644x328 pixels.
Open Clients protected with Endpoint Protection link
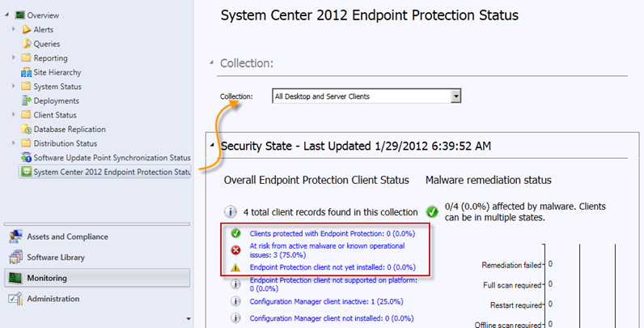pos(333,233)
